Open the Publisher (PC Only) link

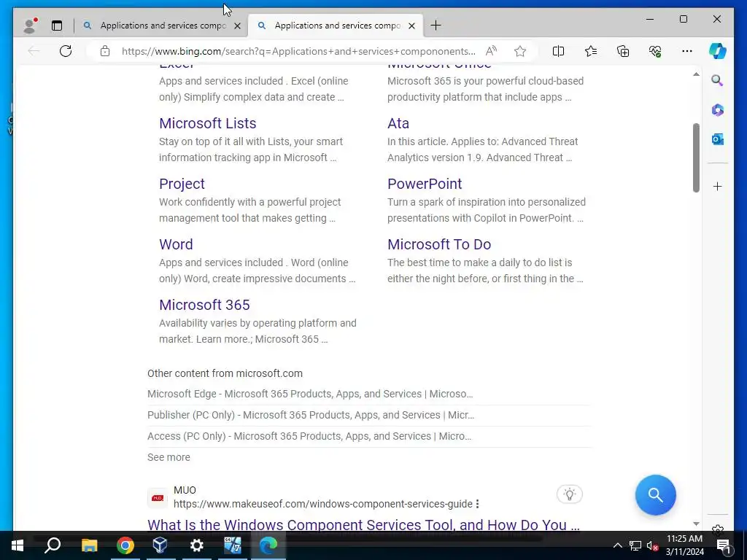[311, 415]
